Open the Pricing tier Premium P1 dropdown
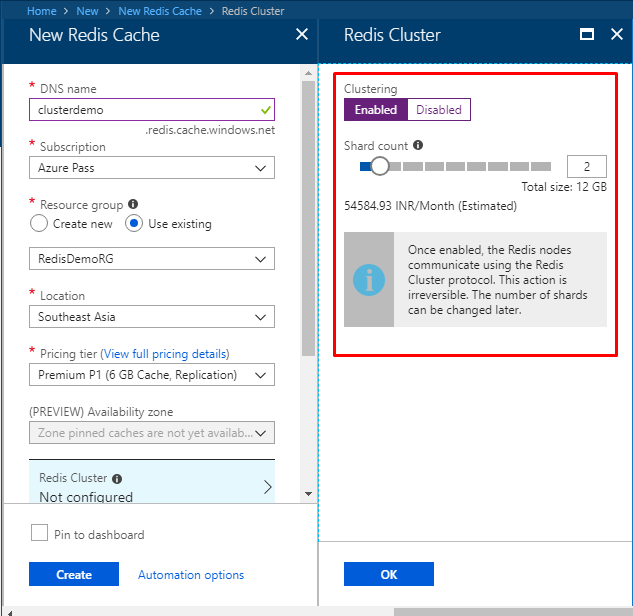633x616 pixels. [152, 375]
